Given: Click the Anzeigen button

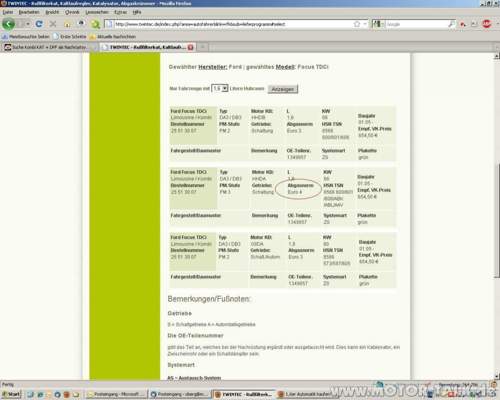Looking at the screenshot, I should (283, 89).
